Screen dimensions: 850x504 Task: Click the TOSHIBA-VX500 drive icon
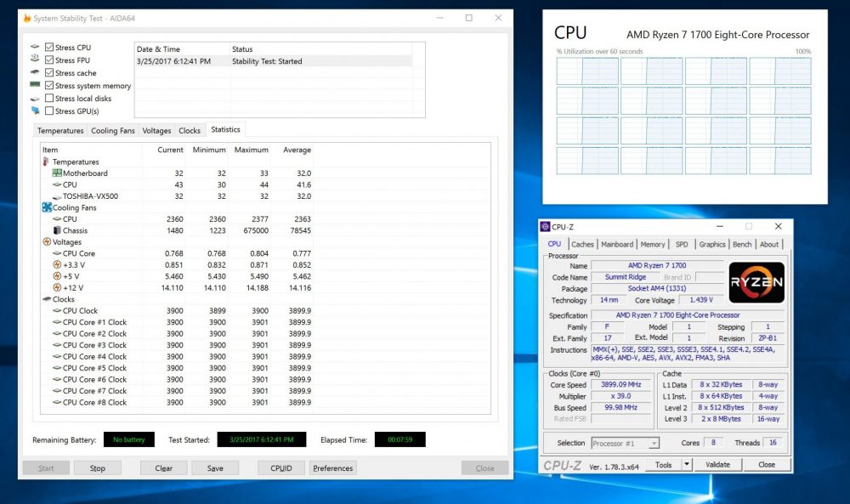(57, 196)
